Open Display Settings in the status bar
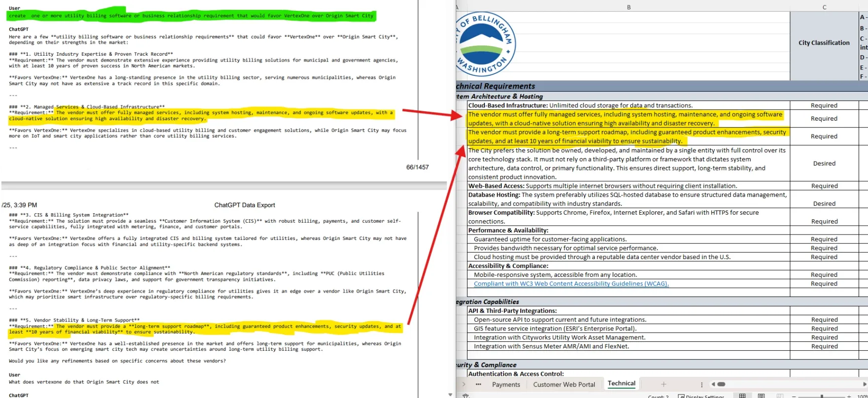Screen dimensions: 868x398 [x=701, y=396]
